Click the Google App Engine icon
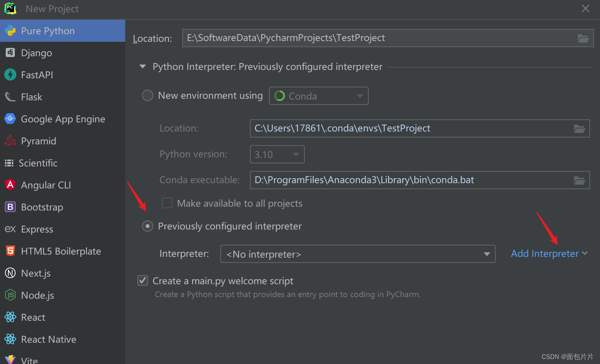This screenshot has height=364, width=600. point(10,119)
